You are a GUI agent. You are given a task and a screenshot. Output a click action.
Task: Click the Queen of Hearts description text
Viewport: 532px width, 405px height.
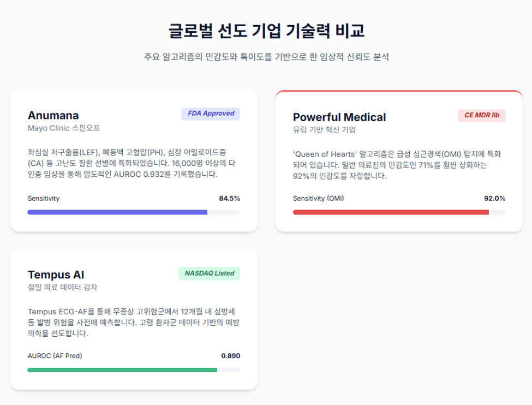[x=397, y=165]
